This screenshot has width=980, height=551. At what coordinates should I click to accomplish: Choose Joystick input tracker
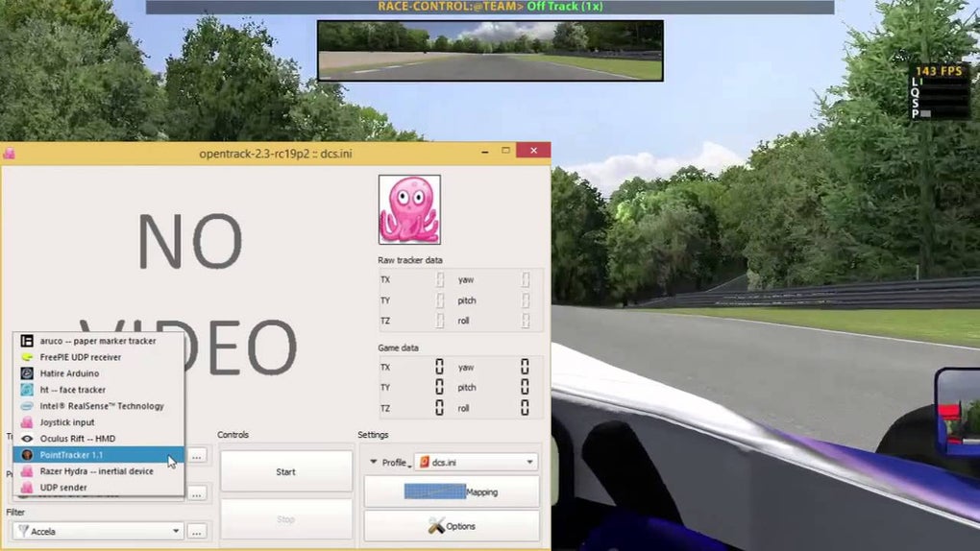(99, 422)
